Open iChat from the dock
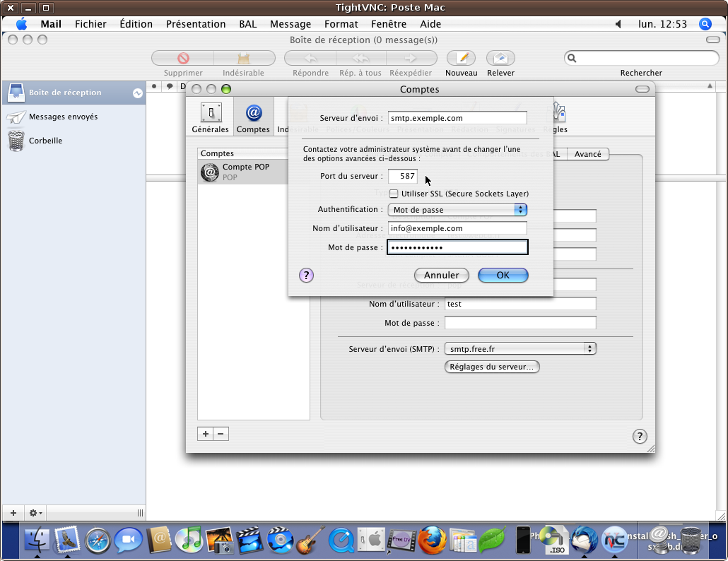Viewport: 728px width, 561px height. [128, 541]
